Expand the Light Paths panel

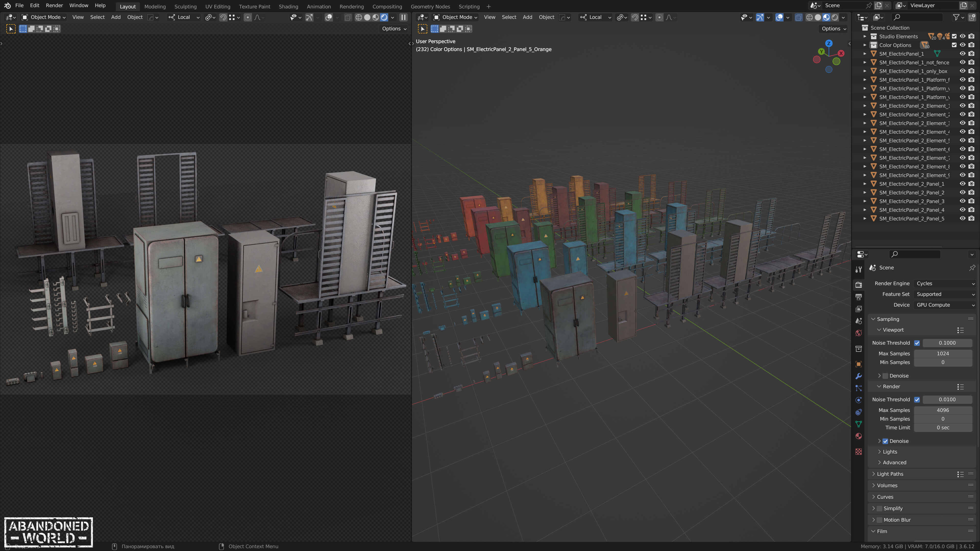890,474
